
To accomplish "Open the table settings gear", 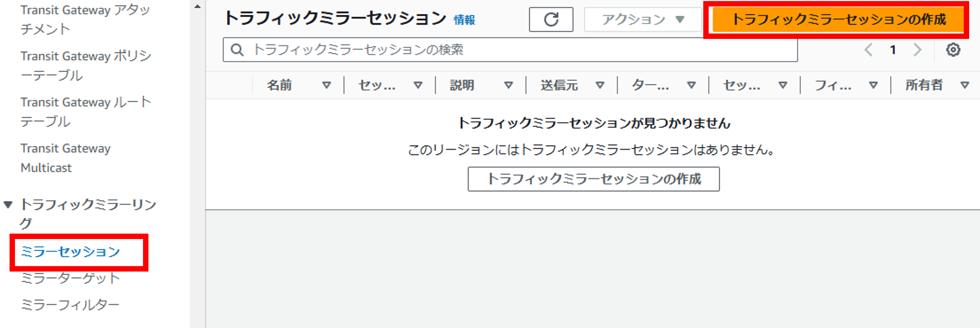I will tap(953, 50).
